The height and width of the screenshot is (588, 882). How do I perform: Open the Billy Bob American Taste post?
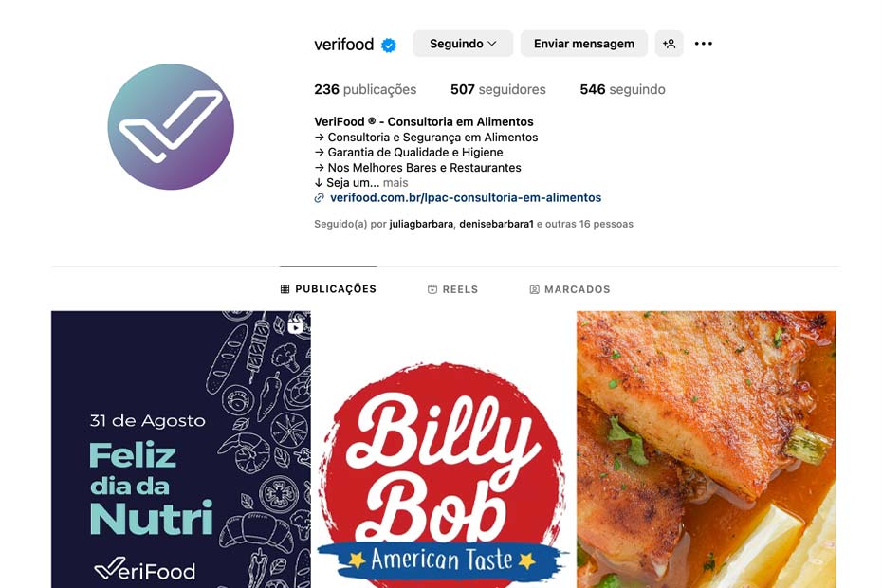(x=443, y=450)
